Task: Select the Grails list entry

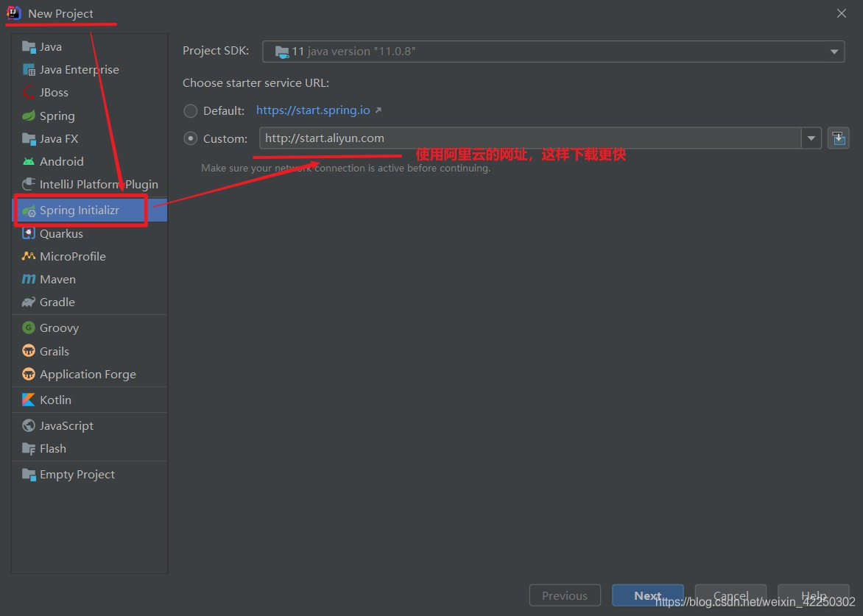Action: pyautogui.click(x=90, y=351)
